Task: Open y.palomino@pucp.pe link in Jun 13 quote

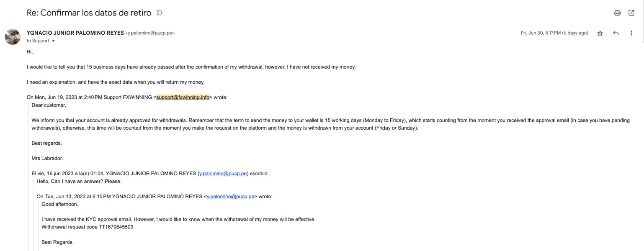Action: point(231,196)
